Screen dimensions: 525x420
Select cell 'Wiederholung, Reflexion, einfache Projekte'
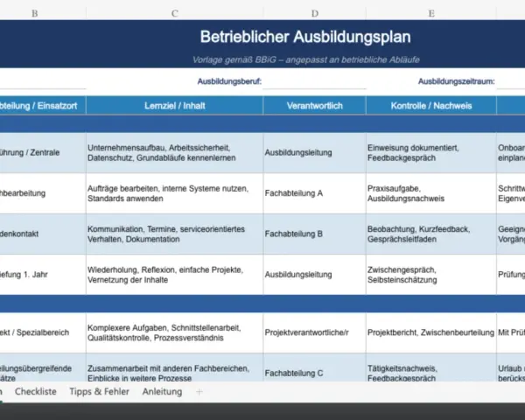pos(174,275)
